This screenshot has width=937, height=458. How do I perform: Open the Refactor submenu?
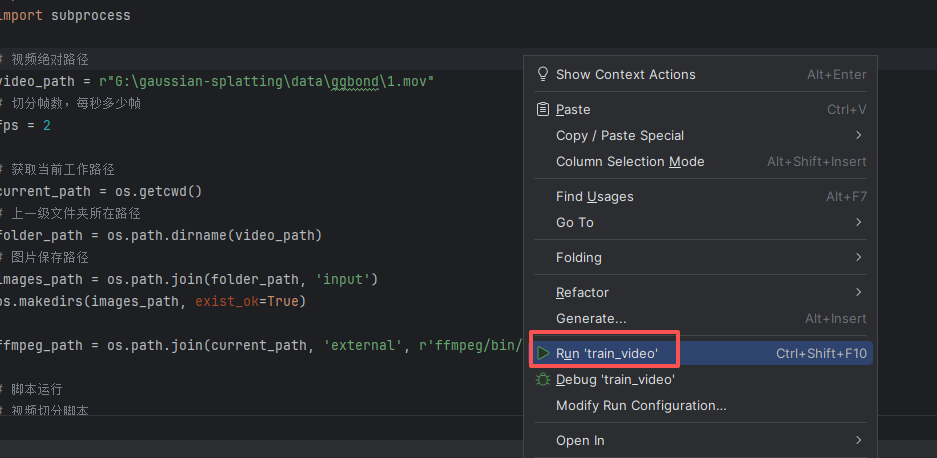[x=859, y=292]
